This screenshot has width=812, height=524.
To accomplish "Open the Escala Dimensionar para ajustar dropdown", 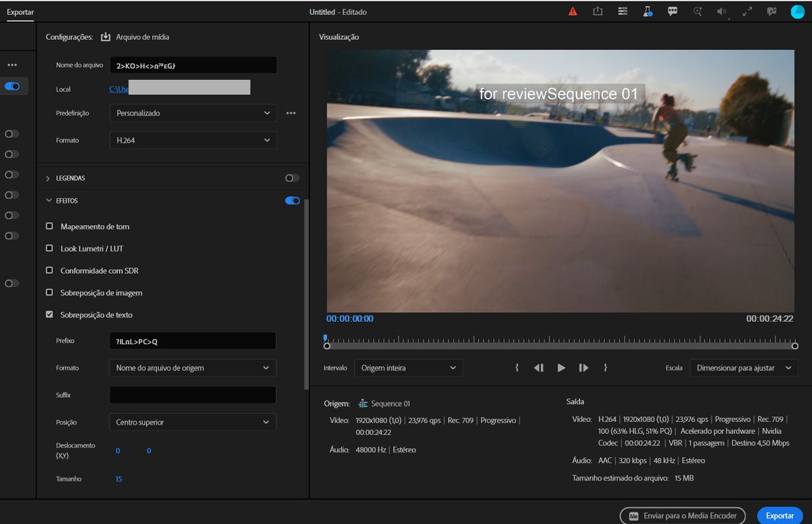I will (x=744, y=368).
